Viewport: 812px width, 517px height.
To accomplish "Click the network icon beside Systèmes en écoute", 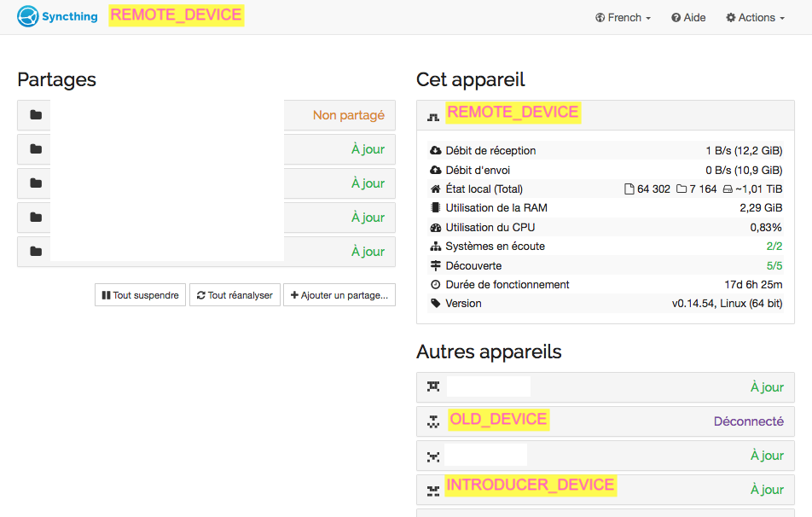I will (x=436, y=247).
